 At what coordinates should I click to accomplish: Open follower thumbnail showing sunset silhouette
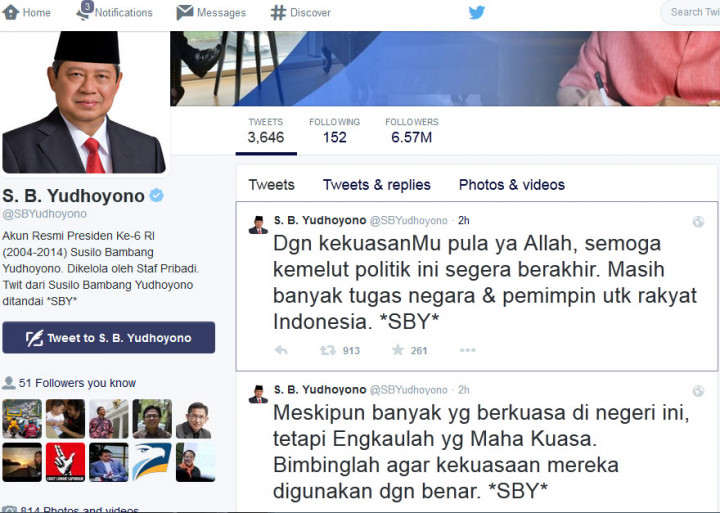click(22, 462)
